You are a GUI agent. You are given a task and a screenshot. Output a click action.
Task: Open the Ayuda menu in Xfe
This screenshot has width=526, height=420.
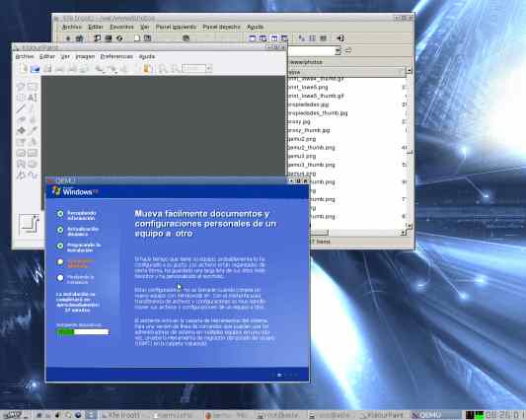coord(256,27)
